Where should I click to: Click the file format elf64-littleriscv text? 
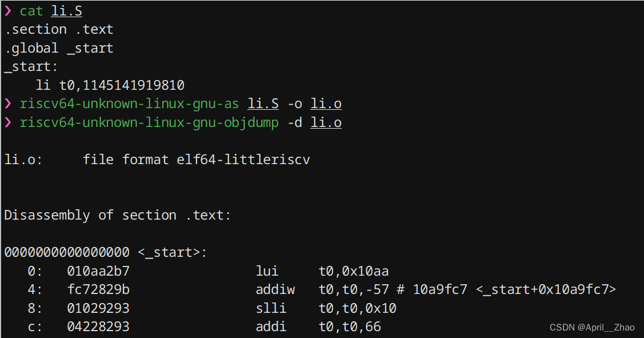coord(197,160)
